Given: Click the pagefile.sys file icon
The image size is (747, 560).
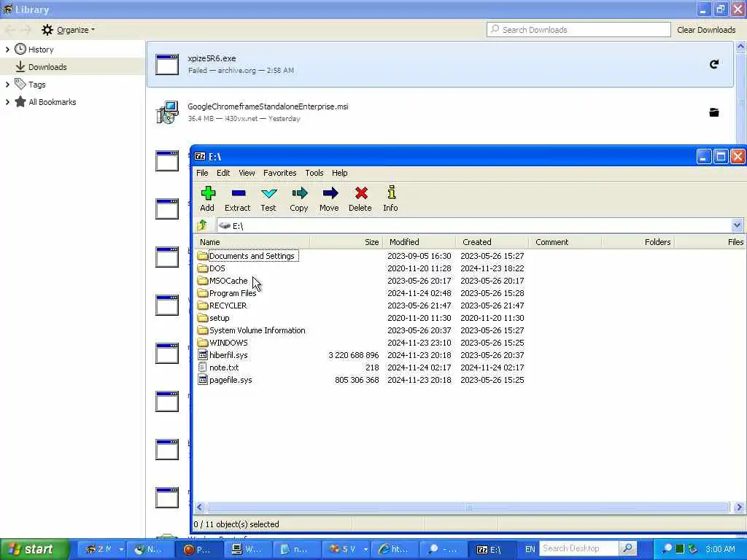Looking at the screenshot, I should [x=203, y=380].
